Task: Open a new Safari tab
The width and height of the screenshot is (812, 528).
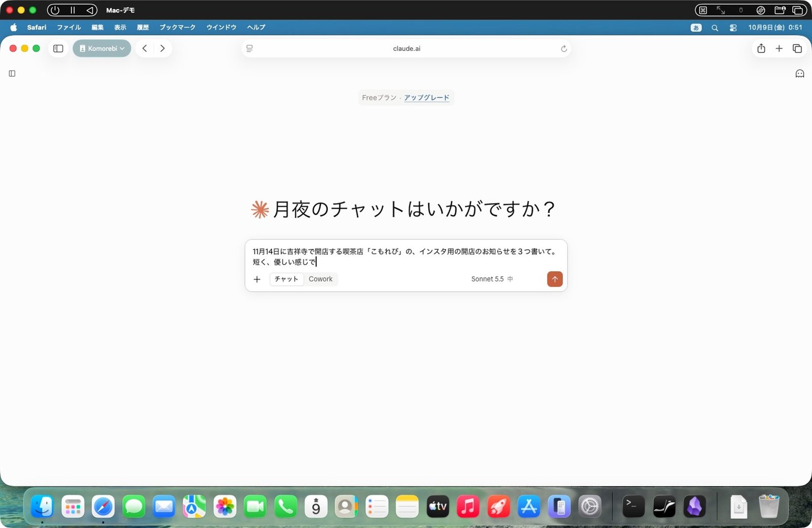Action: [779, 49]
